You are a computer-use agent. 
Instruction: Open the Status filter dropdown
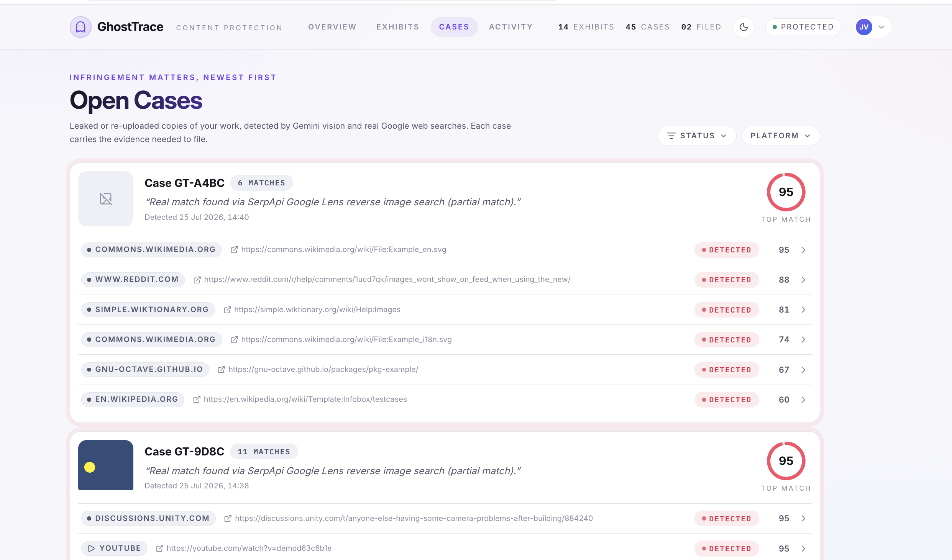(697, 136)
